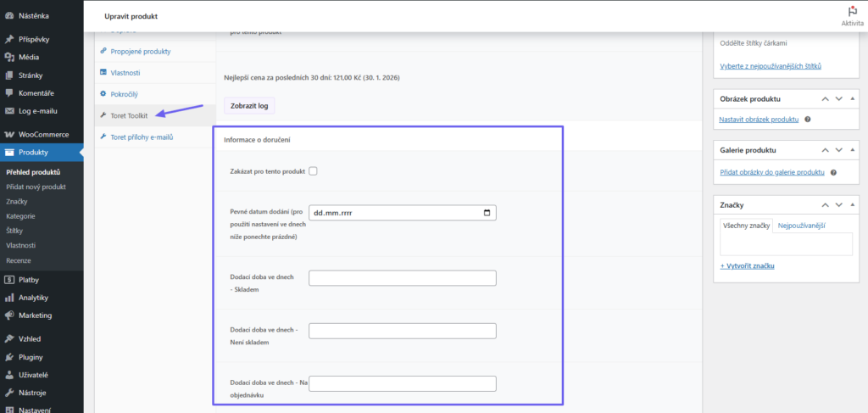Open Přidat nový produkt submenu item

point(36,187)
